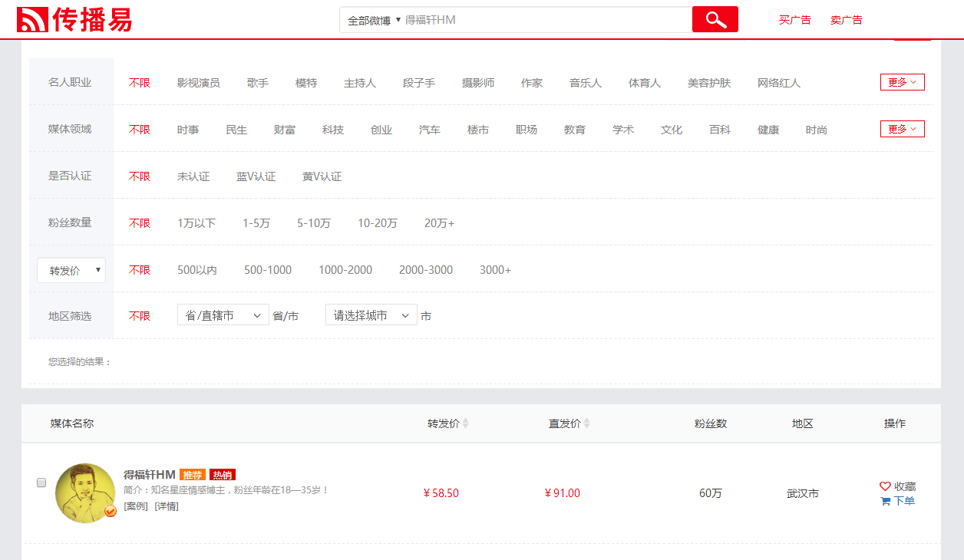Expand 更多 in the 名人职业 row
The height and width of the screenshot is (560, 964).
[902, 82]
